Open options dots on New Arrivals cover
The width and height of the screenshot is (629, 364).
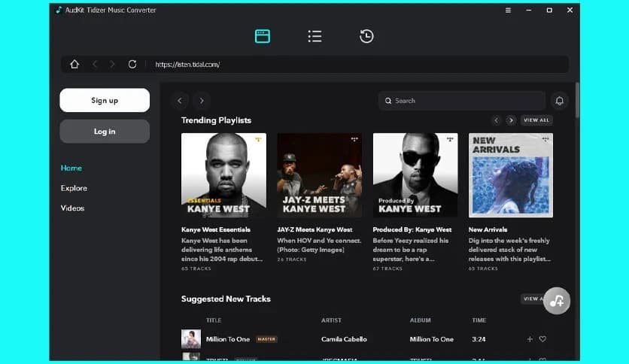tap(545, 139)
